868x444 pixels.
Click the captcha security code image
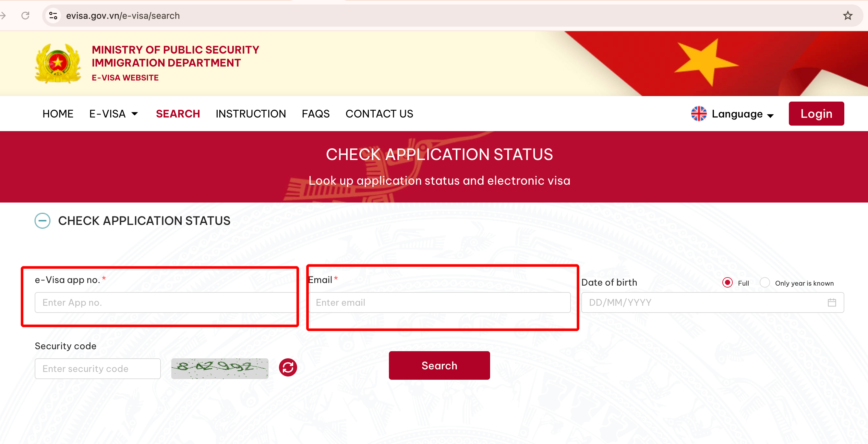pyautogui.click(x=220, y=368)
